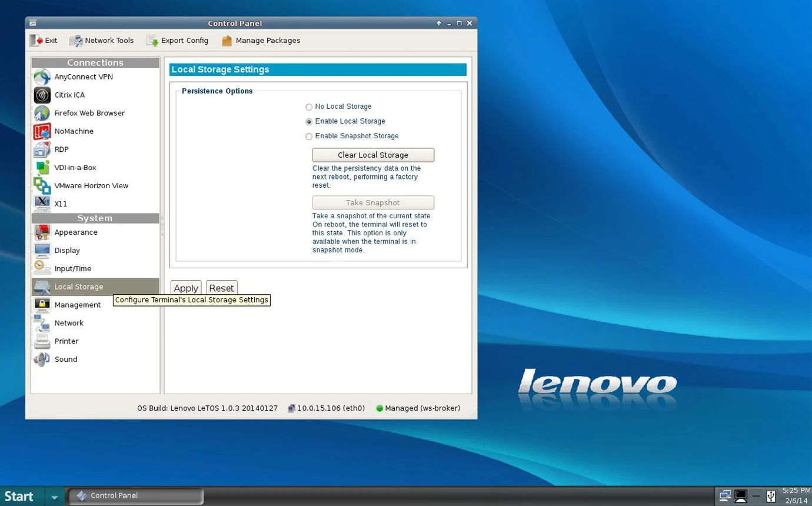Open the Start menu in the taskbar
This screenshot has width=812, height=506.
pos(19,496)
